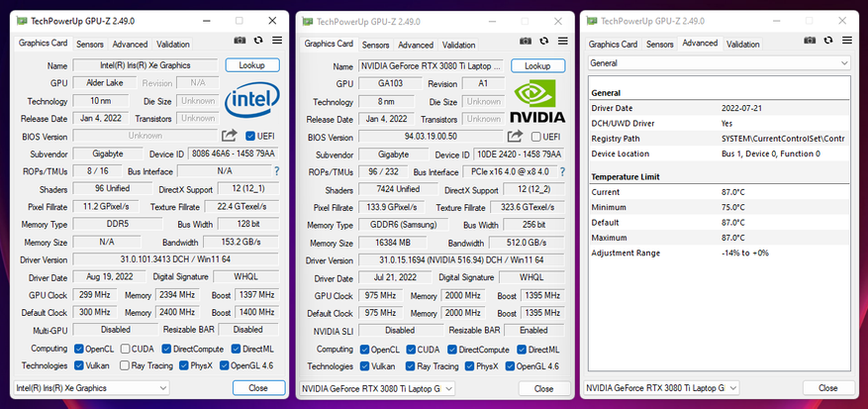The width and height of the screenshot is (868, 409).
Task: Click the camera icon in the Advanced tab window
Action: pyautogui.click(x=810, y=40)
